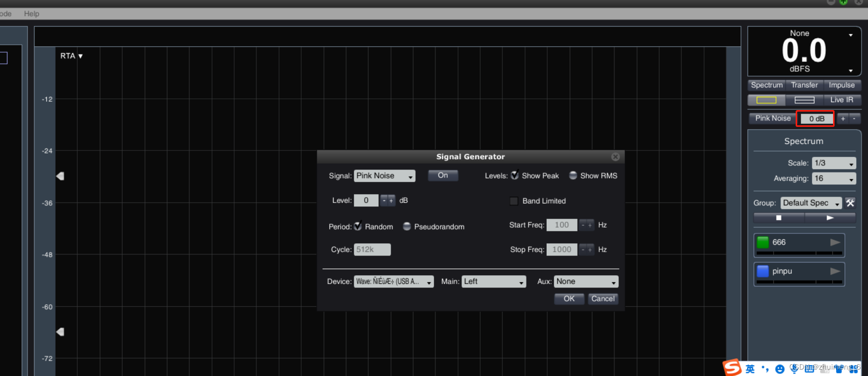The height and width of the screenshot is (376, 868).
Task: Decrease Level value in Signal Generator
Action: 384,201
